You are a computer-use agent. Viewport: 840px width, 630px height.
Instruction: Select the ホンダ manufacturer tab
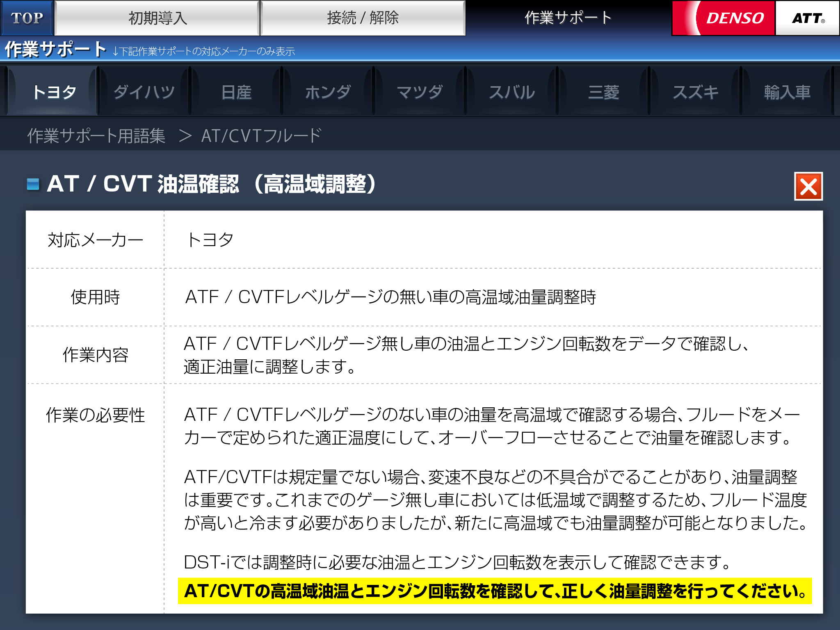(x=328, y=92)
